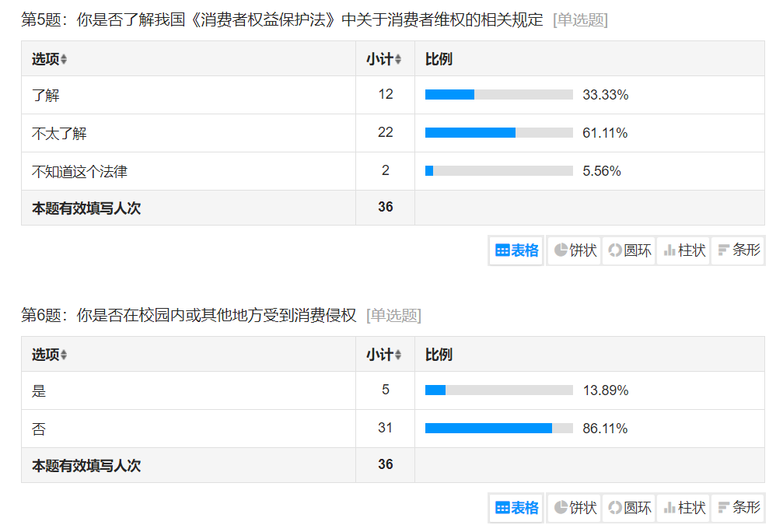Click the 86.11% bar for 否
This screenshot has height=532, width=776.
(x=498, y=429)
